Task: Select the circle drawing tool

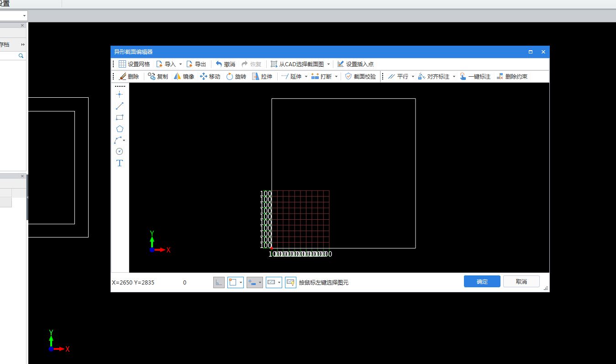Action: 120,152
